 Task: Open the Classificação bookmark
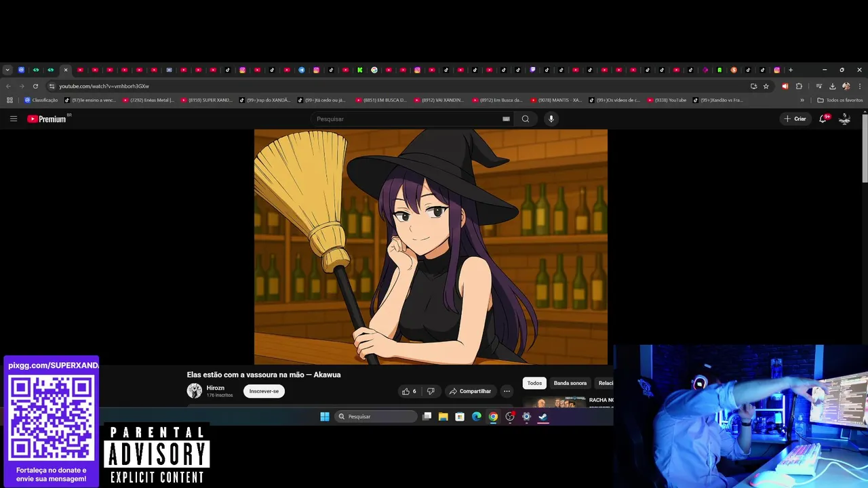(41, 100)
